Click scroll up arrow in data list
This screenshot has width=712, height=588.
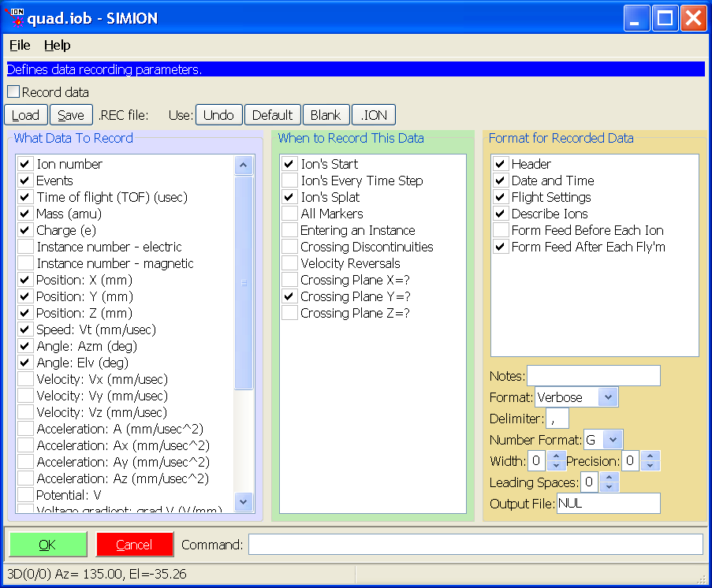(244, 166)
